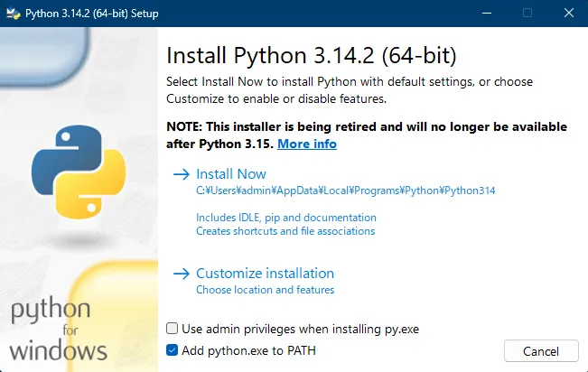Viewport: 588px width, 372px height.
Task: Click the arrow icon beside Install Now
Action: pos(181,174)
